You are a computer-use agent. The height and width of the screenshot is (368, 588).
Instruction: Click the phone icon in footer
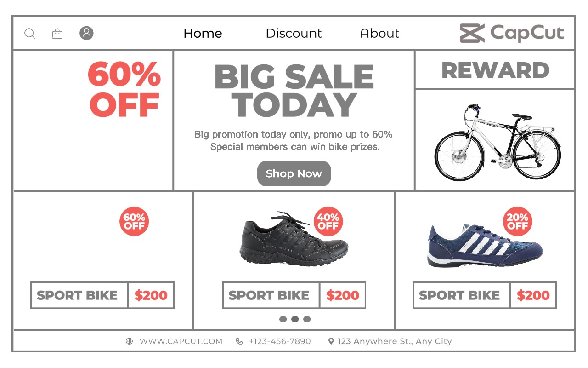click(x=239, y=341)
